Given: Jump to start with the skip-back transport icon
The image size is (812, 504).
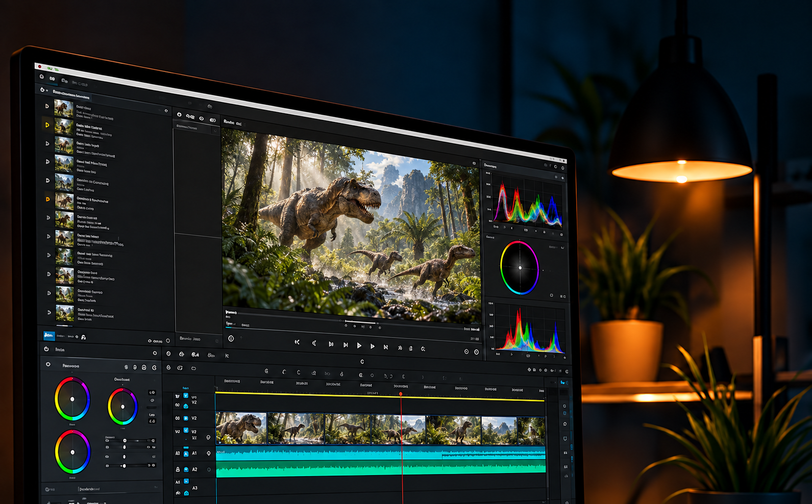Looking at the screenshot, I should (x=297, y=342).
